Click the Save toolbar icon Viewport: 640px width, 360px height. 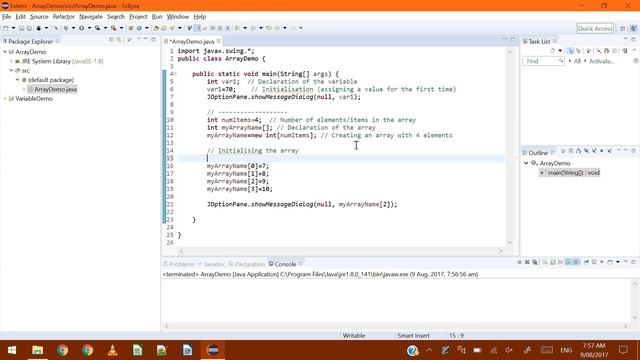click(x=22, y=28)
